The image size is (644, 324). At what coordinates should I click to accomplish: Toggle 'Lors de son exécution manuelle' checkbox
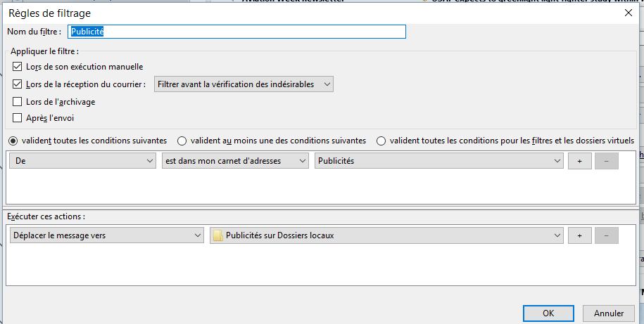(x=18, y=67)
